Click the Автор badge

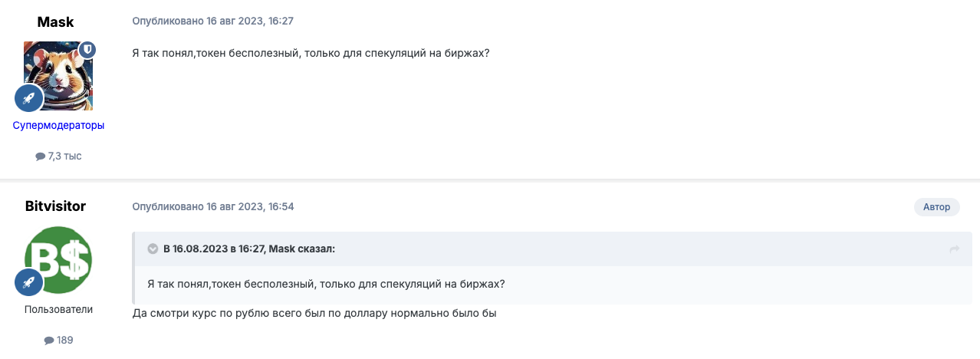[936, 206]
